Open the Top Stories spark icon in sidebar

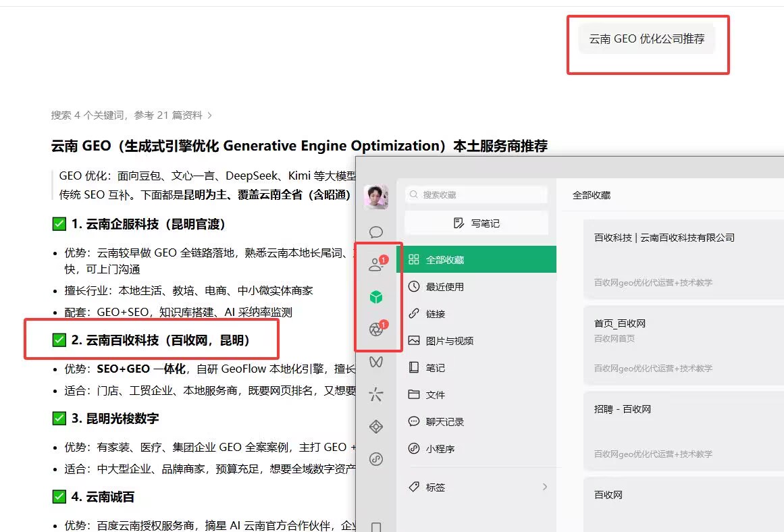(376, 394)
